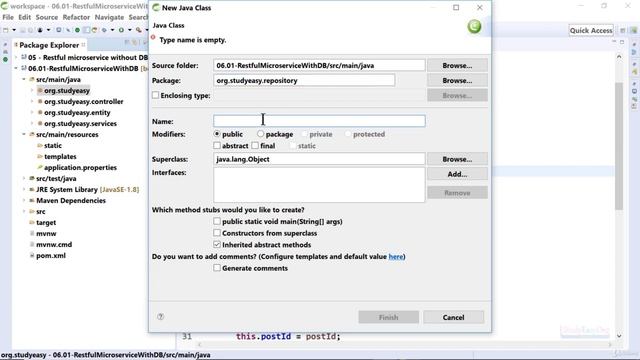Select the Package Explorer tab

point(49,45)
